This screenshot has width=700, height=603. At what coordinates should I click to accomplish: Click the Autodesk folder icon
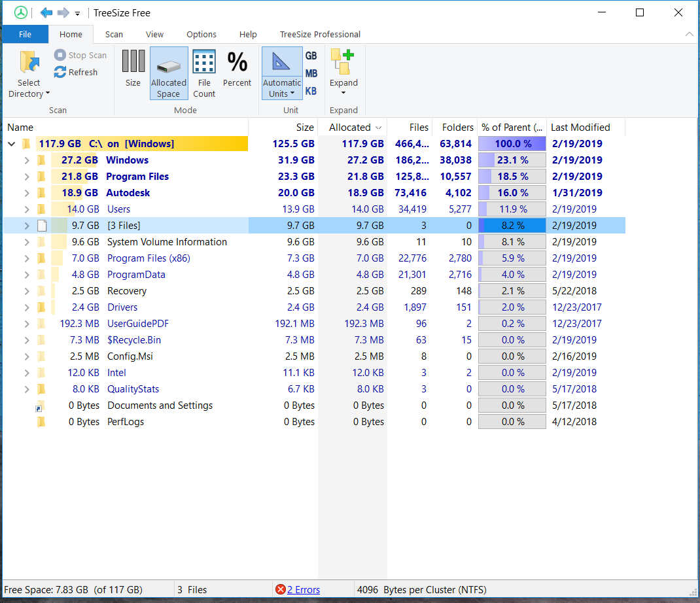point(41,193)
